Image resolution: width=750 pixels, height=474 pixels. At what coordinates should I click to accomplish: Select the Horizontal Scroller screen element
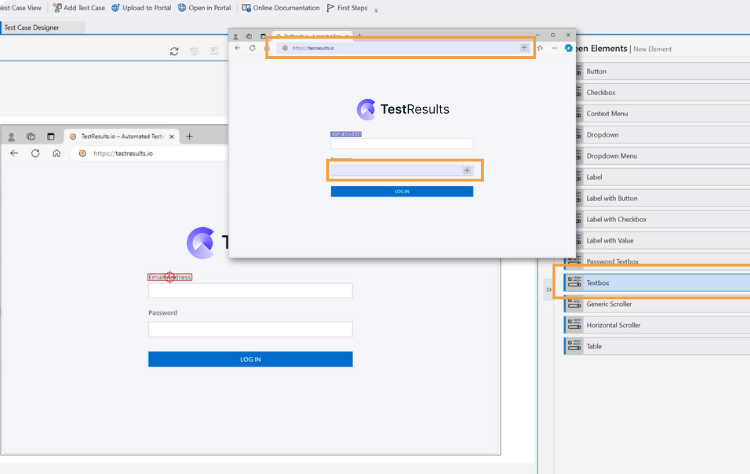[613, 325]
